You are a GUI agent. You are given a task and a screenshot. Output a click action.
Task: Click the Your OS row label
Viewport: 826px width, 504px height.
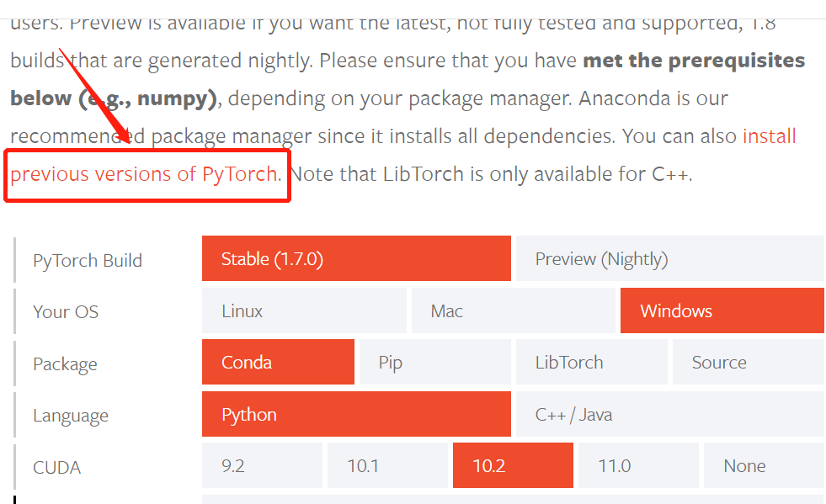click(x=66, y=311)
